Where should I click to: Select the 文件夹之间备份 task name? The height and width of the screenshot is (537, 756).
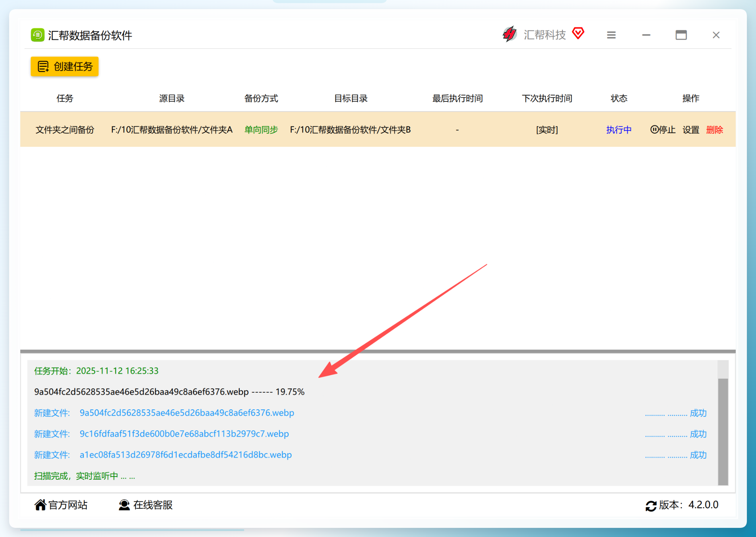[65, 130]
